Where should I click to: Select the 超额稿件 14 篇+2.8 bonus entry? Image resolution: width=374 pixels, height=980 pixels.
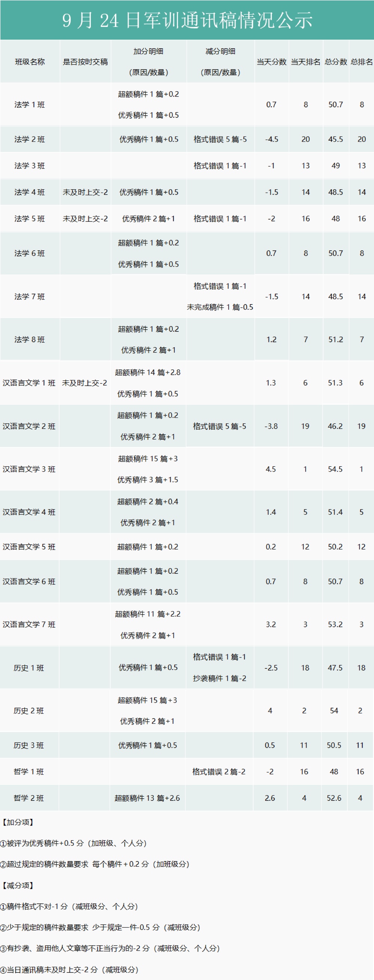pos(148,373)
